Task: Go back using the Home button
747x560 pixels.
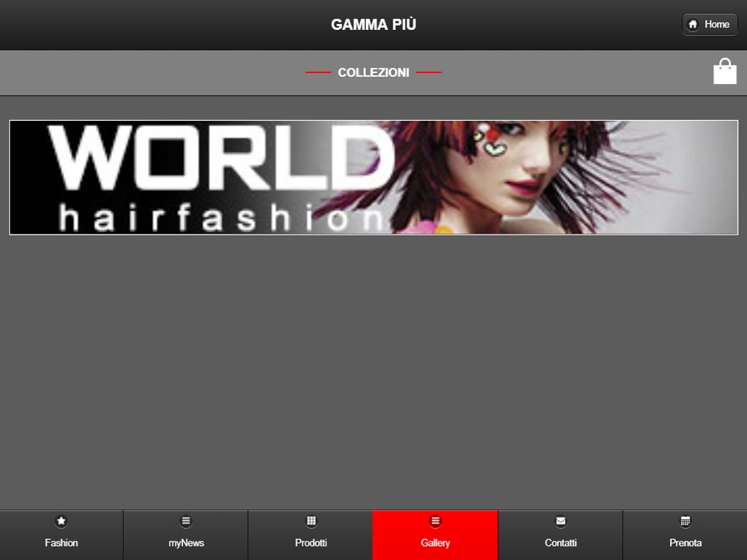Action: pyautogui.click(x=710, y=25)
